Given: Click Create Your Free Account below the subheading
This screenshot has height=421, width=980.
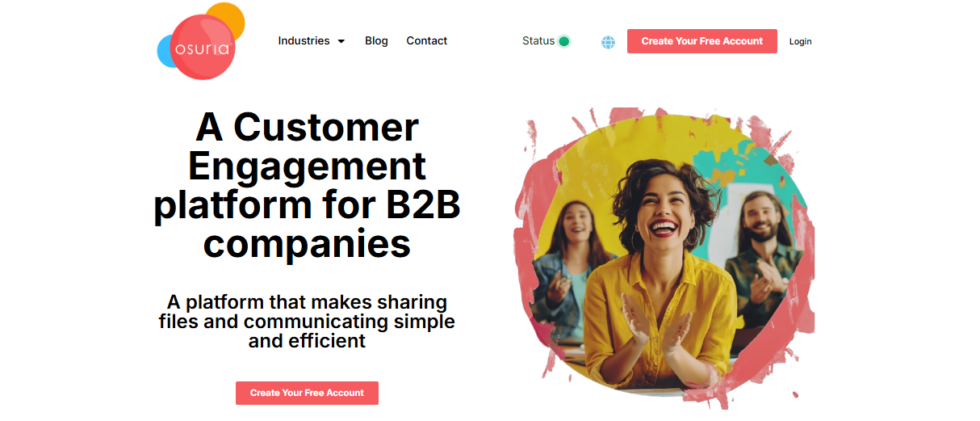Looking at the screenshot, I should 307,393.
